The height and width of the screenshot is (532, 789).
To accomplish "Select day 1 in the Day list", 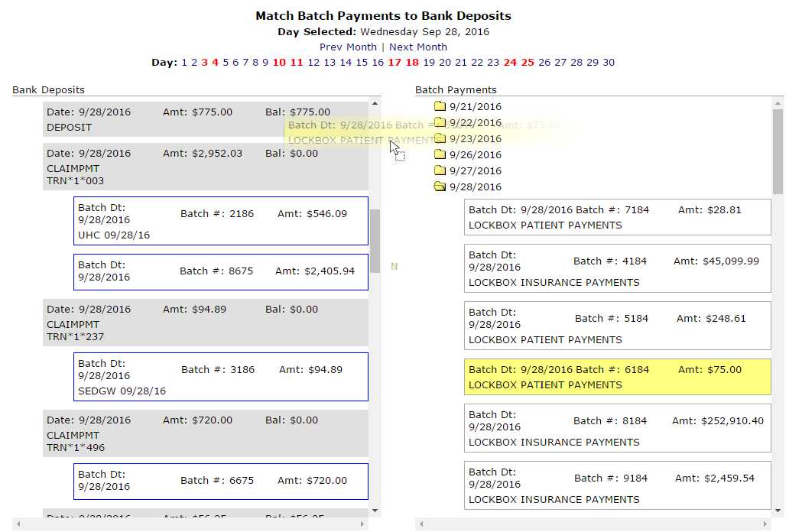I will pos(184,63).
